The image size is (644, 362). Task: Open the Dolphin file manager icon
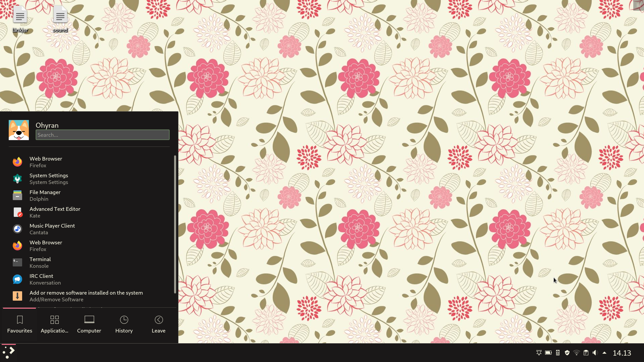[17, 195]
